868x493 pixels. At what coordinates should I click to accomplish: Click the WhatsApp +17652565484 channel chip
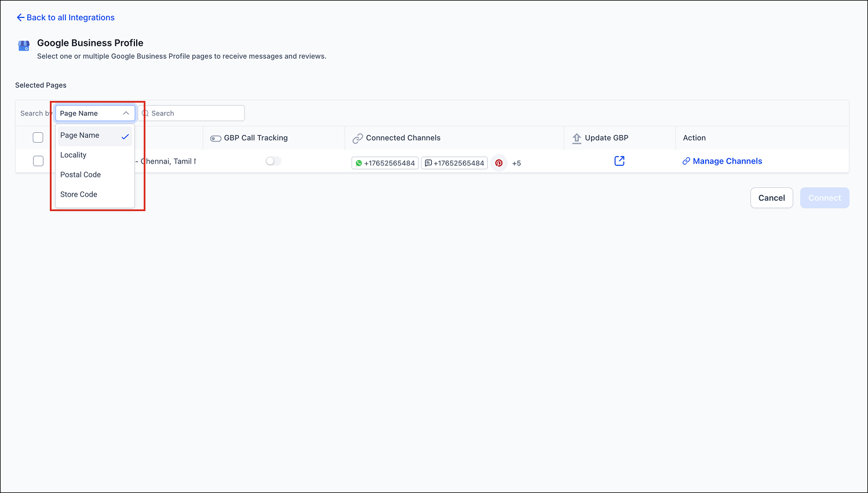pyautogui.click(x=385, y=163)
